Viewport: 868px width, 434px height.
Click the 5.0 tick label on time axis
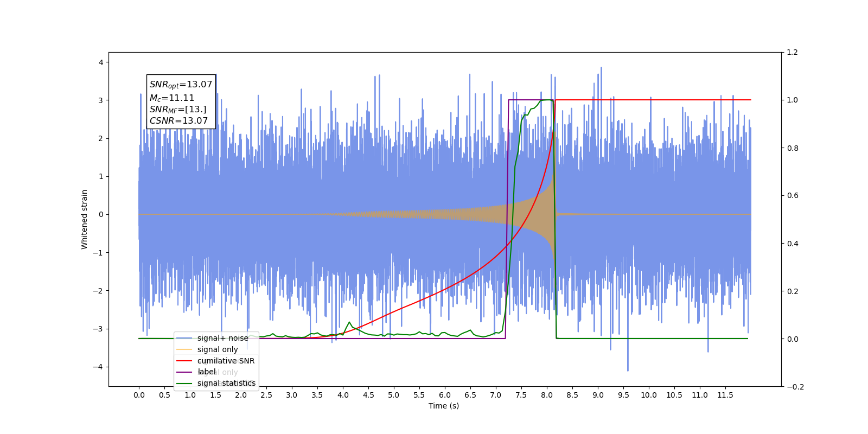click(394, 395)
